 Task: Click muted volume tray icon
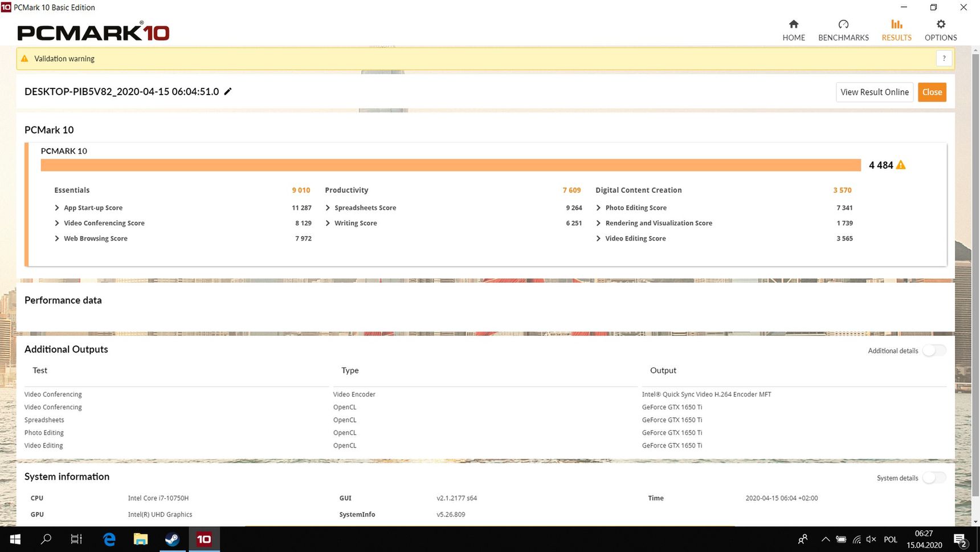(871, 539)
